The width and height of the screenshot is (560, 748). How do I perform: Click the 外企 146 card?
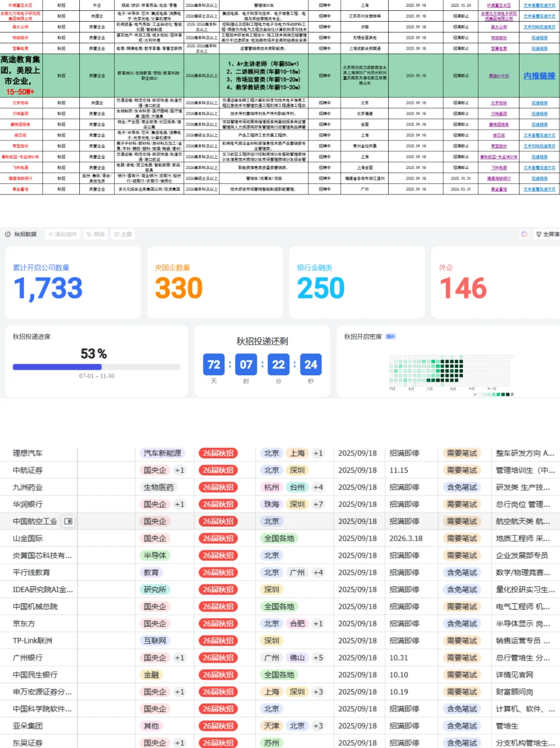[x=495, y=283]
